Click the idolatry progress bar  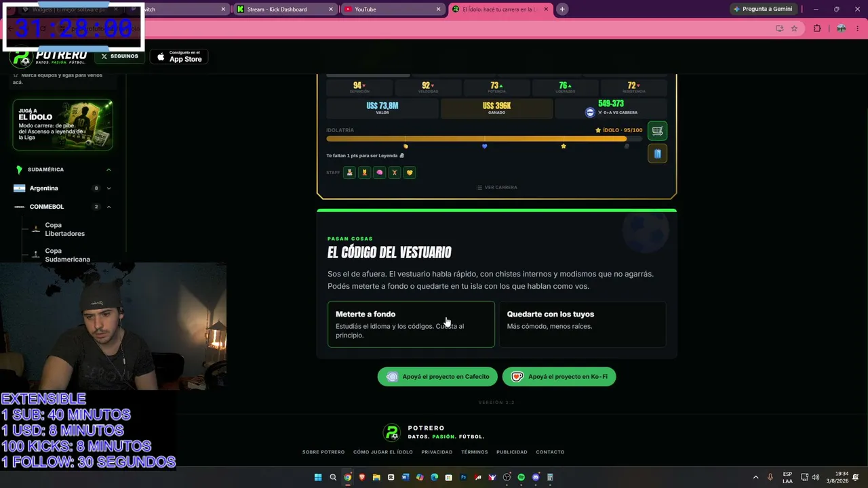click(x=484, y=138)
